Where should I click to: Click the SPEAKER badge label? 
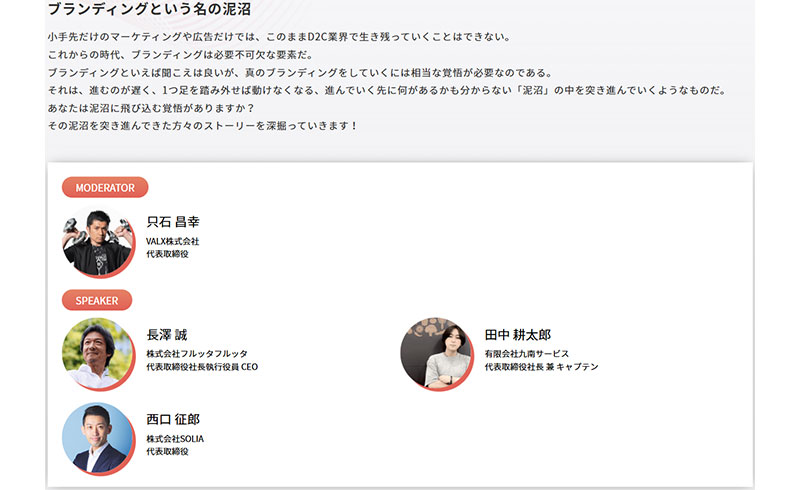(x=97, y=300)
